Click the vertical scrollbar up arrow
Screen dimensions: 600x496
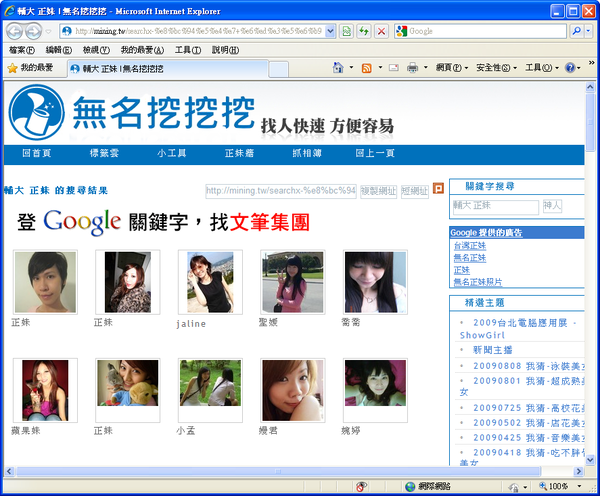[x=590, y=87]
